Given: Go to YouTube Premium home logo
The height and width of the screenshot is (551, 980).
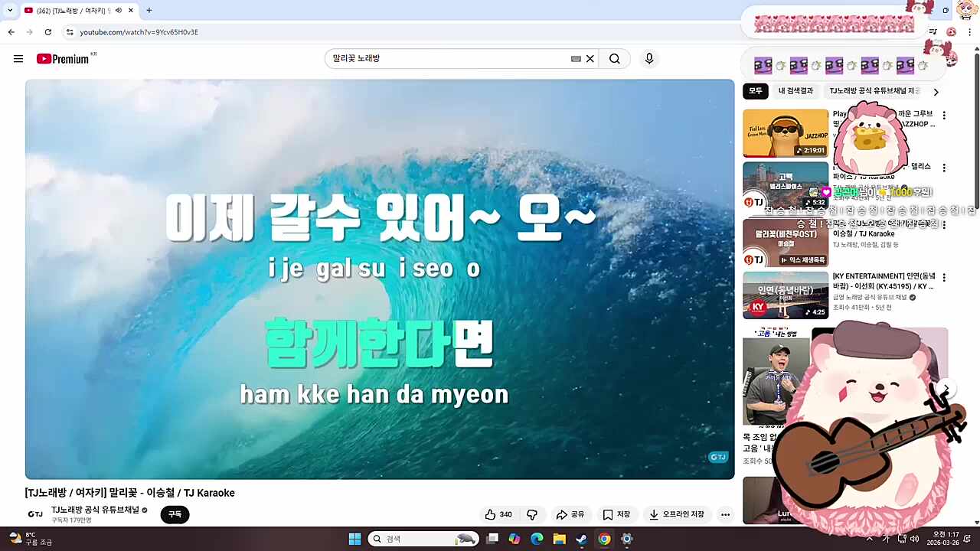Looking at the screenshot, I should 63,59.
